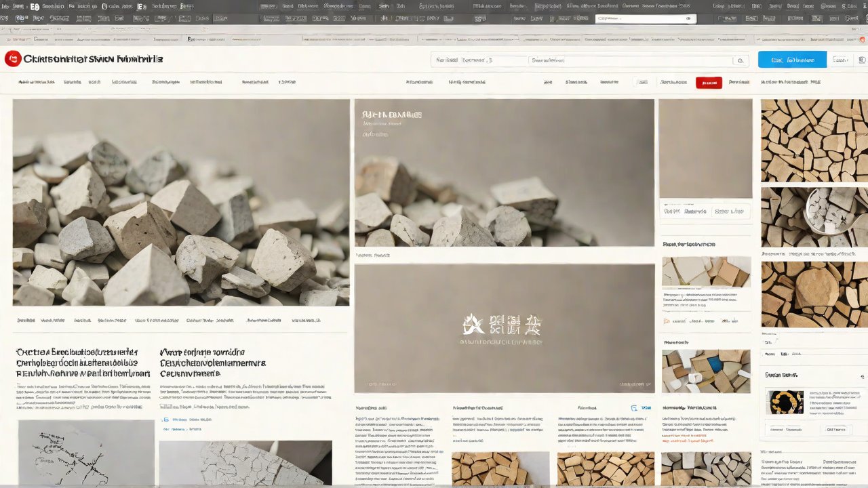Select the first tab below the hero image
Image resolution: width=868 pixels, height=488 pixels.
click(26, 320)
